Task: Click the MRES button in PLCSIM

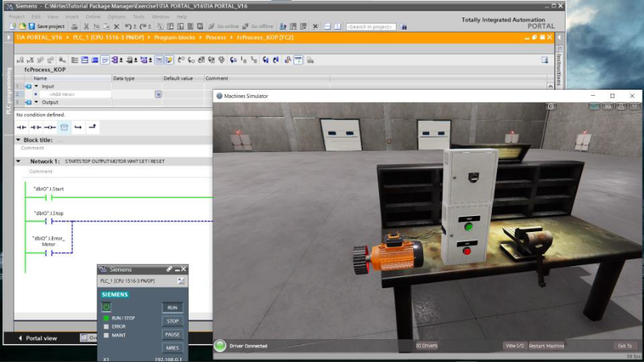Action: coord(173,348)
